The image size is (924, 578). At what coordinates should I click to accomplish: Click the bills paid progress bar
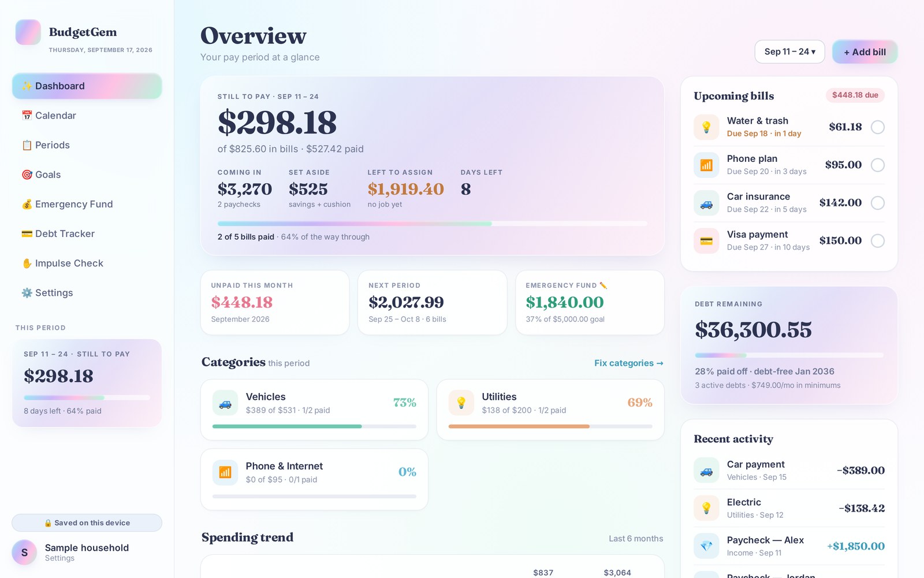coord(432,224)
